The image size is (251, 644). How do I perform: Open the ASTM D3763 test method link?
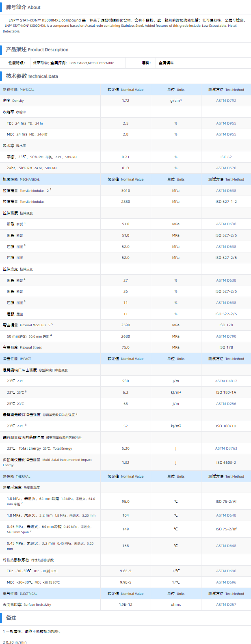click(226, 448)
